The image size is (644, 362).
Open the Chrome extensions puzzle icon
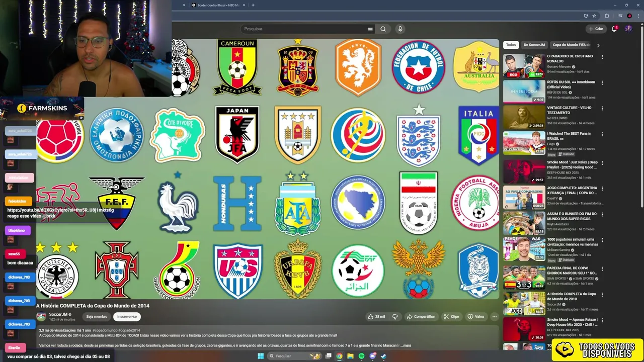607,16
